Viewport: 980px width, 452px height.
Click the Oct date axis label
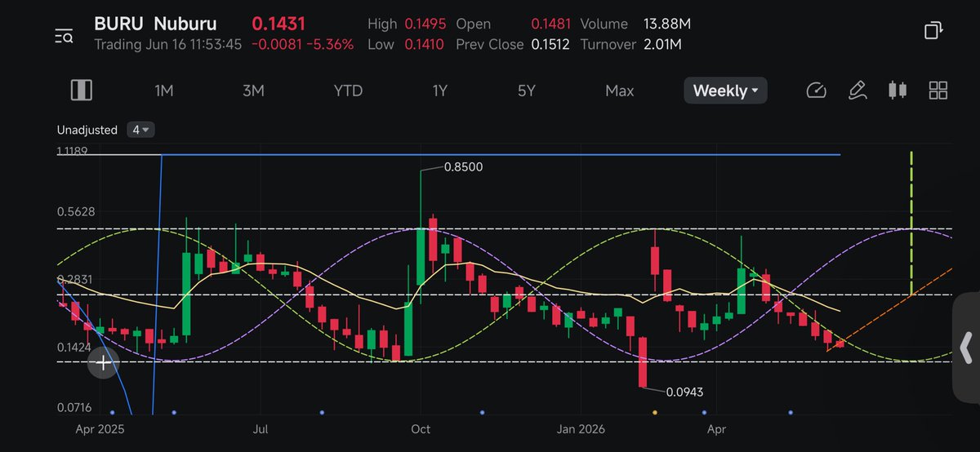click(x=421, y=428)
